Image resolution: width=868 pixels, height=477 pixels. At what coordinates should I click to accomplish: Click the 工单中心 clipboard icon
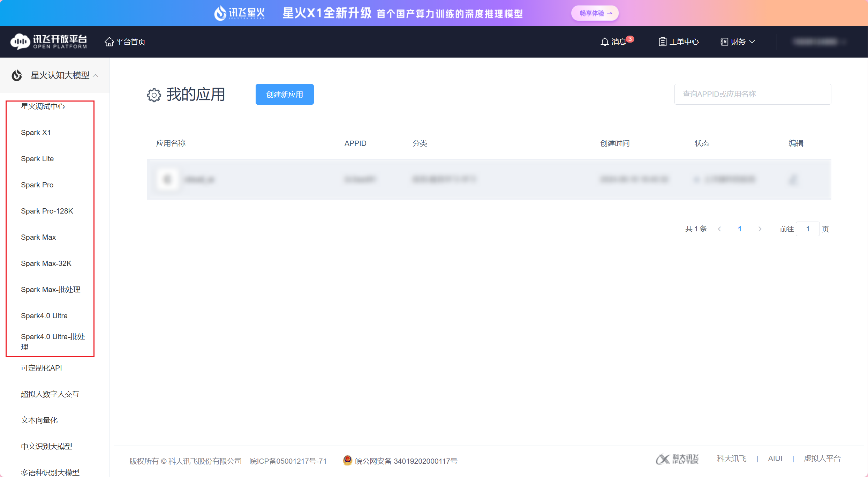662,42
